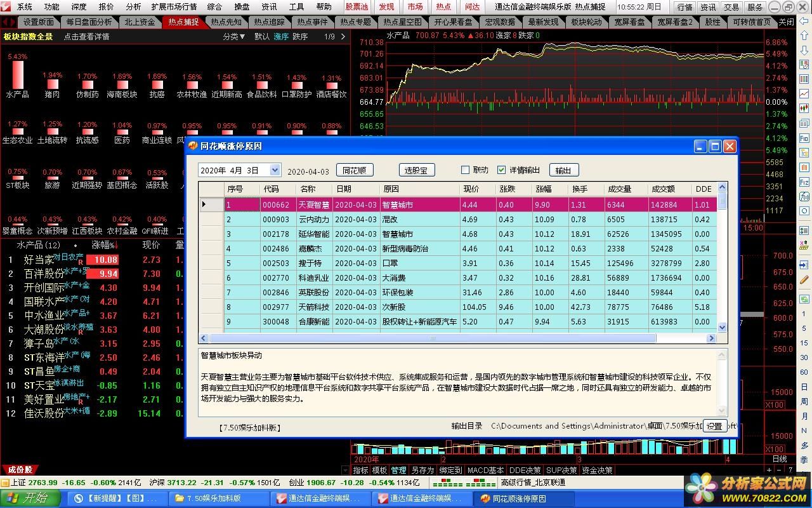Zoom in chart with the + button
The height and width of the screenshot is (508, 812).
769,470
